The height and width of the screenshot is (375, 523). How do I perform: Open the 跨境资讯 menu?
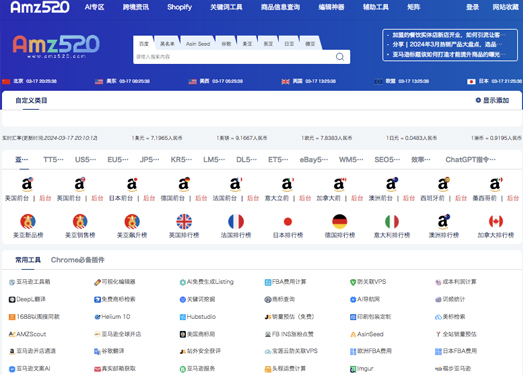coord(136,7)
